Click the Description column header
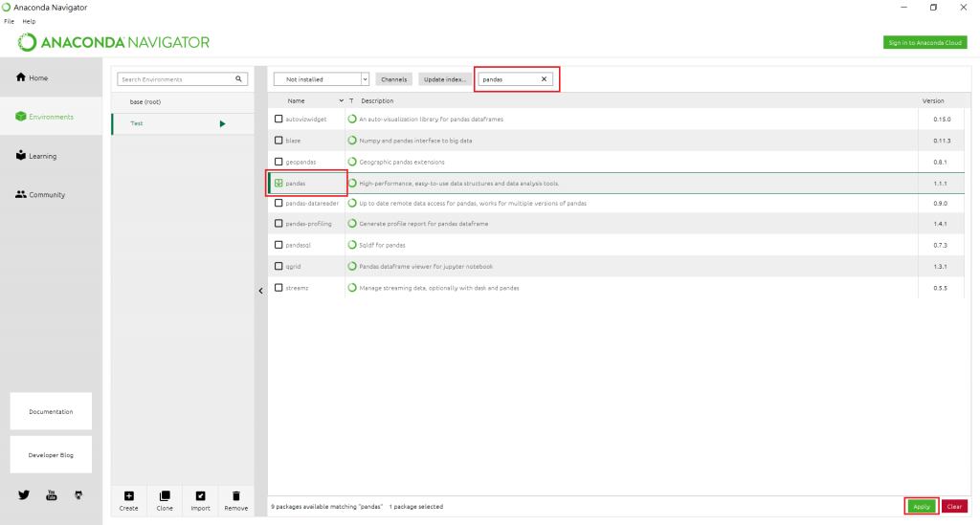 [377, 100]
